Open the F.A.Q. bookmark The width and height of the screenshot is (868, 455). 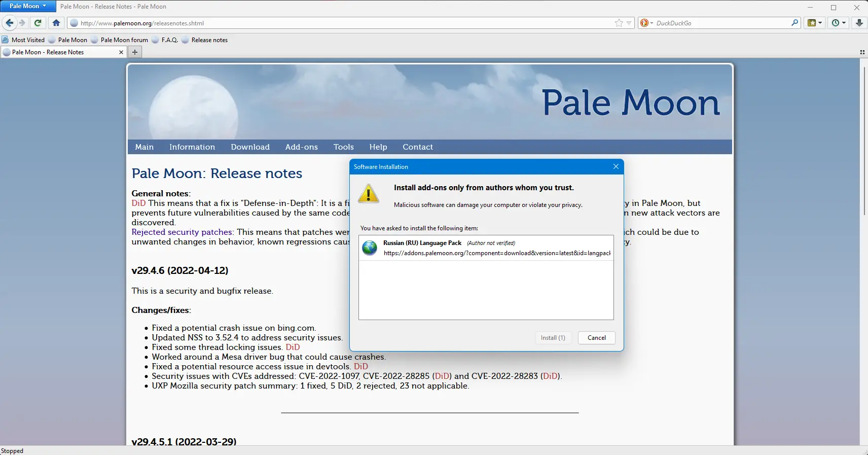(x=165, y=40)
